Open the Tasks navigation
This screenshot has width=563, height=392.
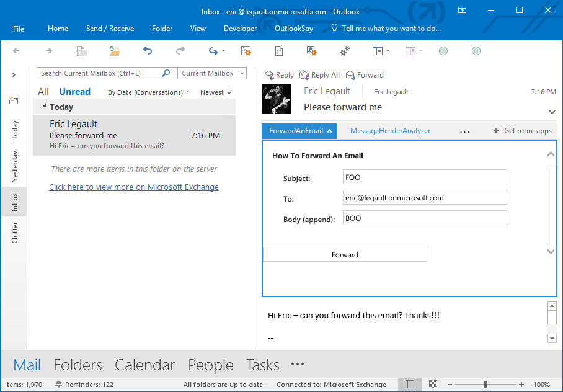pos(263,365)
